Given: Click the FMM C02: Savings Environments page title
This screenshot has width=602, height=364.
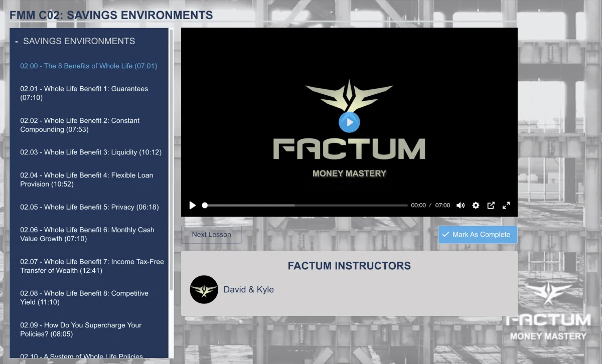Looking at the screenshot, I should (x=111, y=15).
